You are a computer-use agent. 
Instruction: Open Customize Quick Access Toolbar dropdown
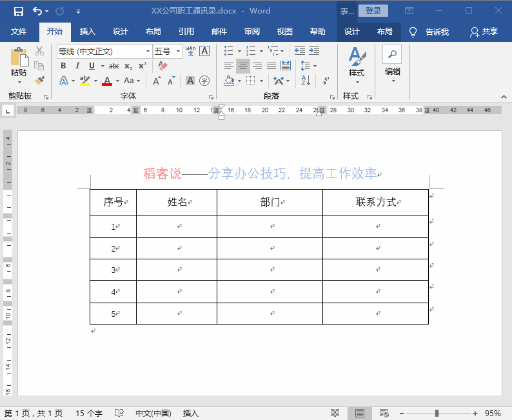click(x=79, y=12)
